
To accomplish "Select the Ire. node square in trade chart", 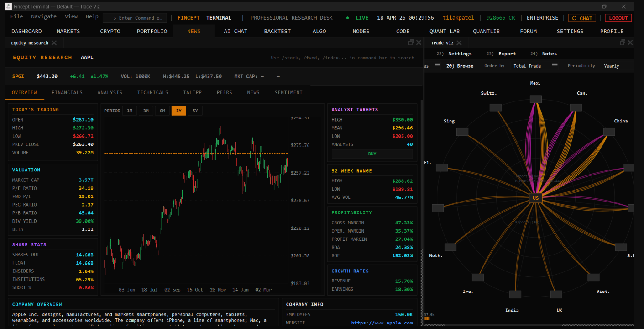I will (x=478, y=277).
